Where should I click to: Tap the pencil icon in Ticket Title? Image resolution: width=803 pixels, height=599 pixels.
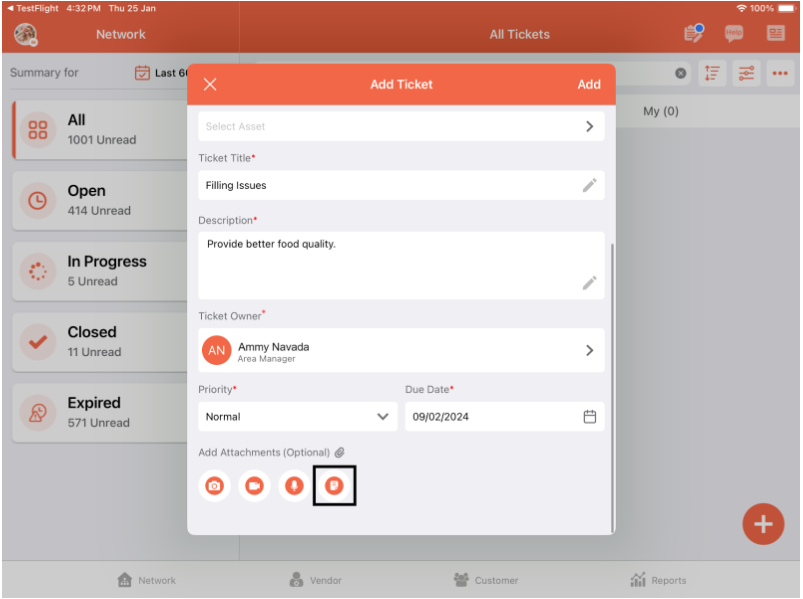click(589, 185)
